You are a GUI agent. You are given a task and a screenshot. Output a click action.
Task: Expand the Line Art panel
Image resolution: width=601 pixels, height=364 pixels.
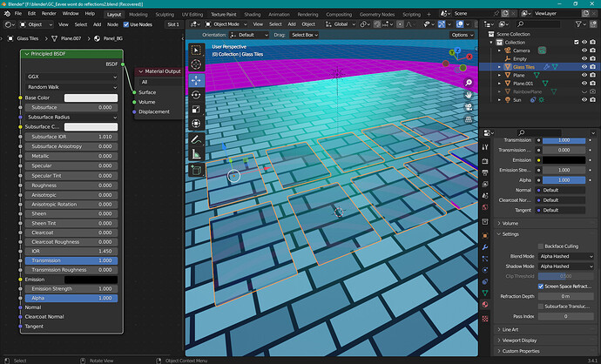click(x=510, y=329)
